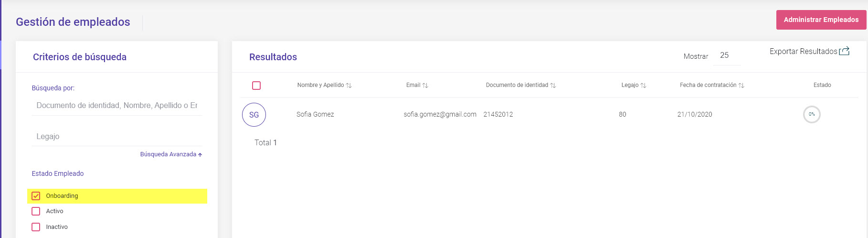This screenshot has height=238, width=868.
Task: Open the Mostrar 25 results dropdown
Action: pos(727,55)
